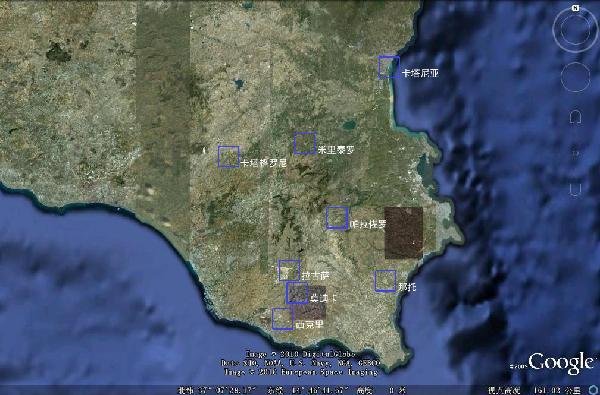Click the move joystick circle below the compass
Viewport: 600px width, 395px height.
pyautogui.click(x=576, y=77)
